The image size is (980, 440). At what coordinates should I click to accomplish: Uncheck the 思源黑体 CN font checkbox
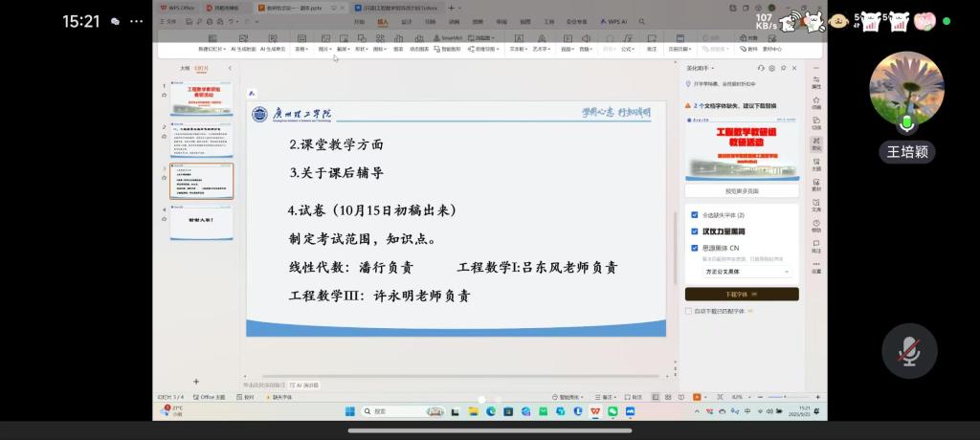pos(694,248)
